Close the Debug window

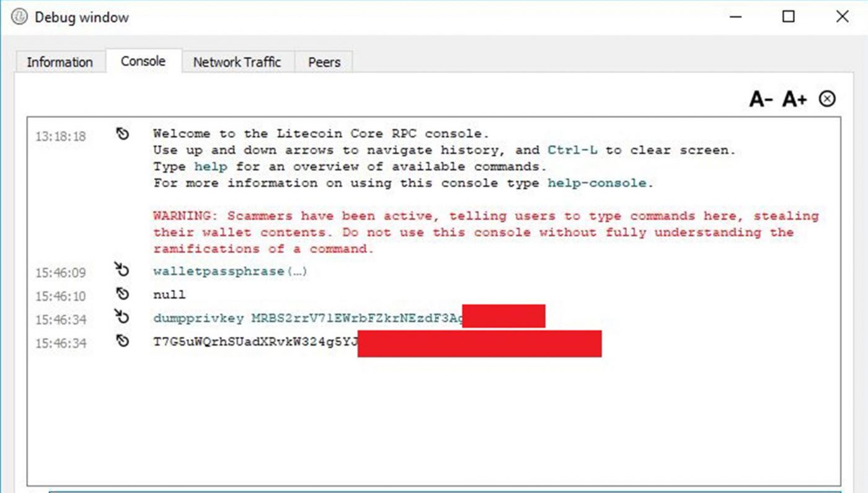click(842, 17)
